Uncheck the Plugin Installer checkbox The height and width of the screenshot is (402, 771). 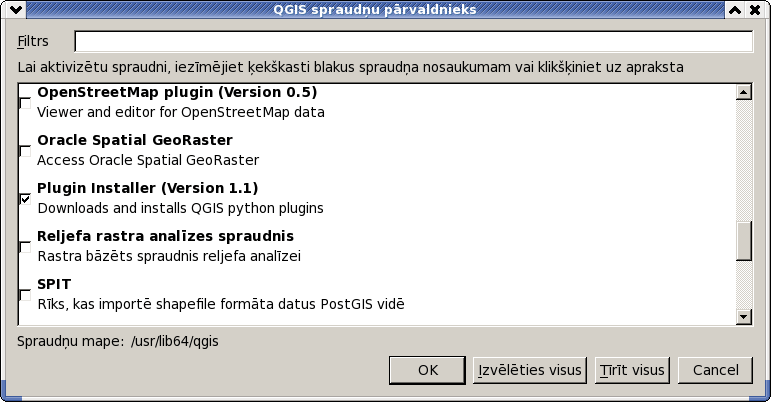pyautogui.click(x=25, y=199)
